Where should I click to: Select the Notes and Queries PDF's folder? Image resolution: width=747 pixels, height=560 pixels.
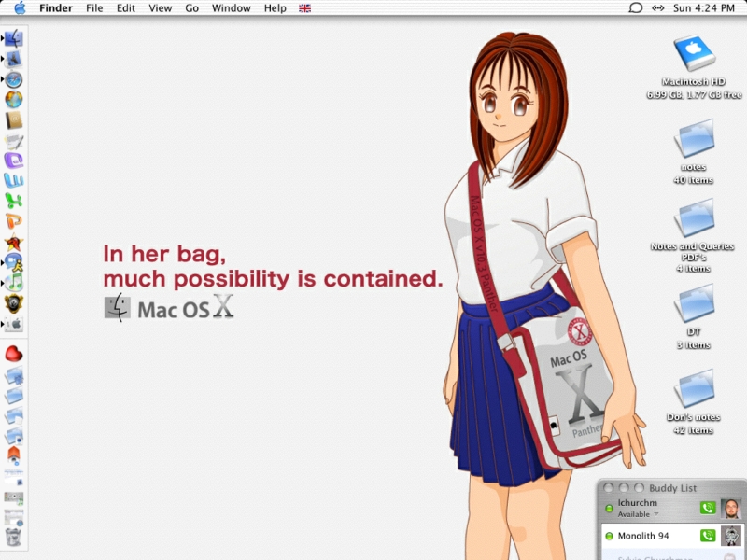(x=694, y=218)
